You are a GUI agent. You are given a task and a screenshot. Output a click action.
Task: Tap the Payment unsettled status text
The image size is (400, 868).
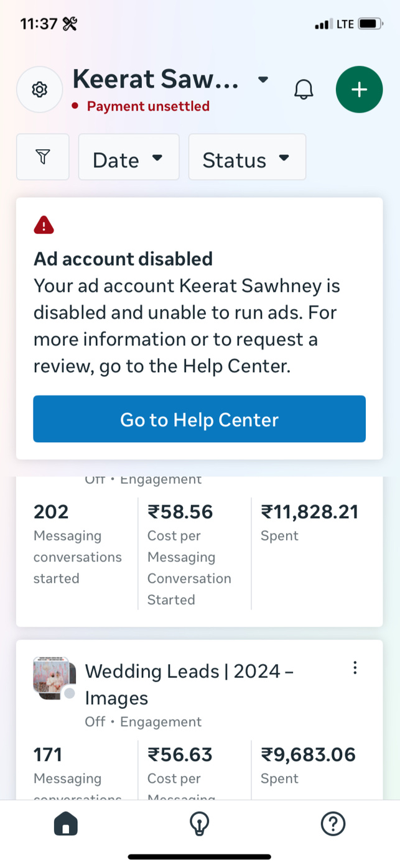tap(148, 106)
